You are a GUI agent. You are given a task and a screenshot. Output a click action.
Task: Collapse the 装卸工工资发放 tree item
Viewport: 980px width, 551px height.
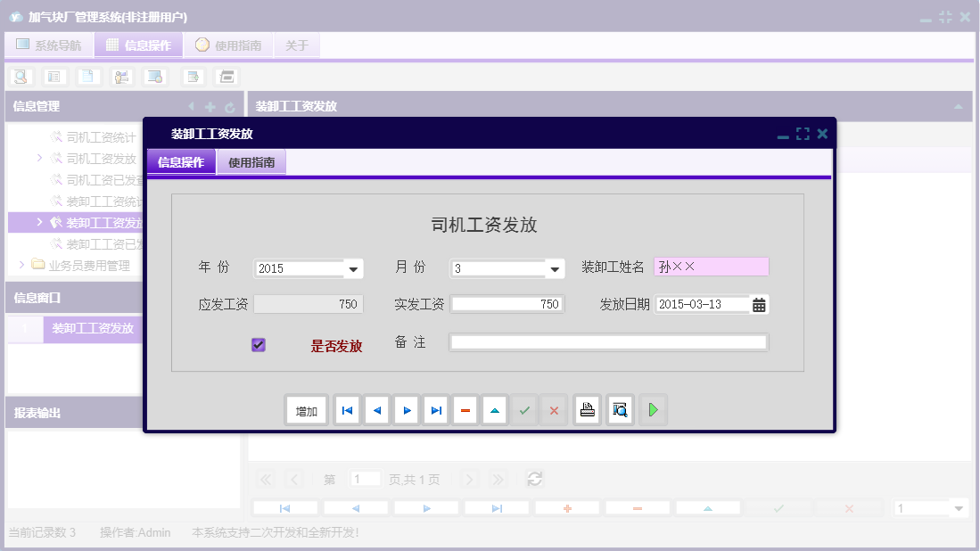click(x=38, y=222)
